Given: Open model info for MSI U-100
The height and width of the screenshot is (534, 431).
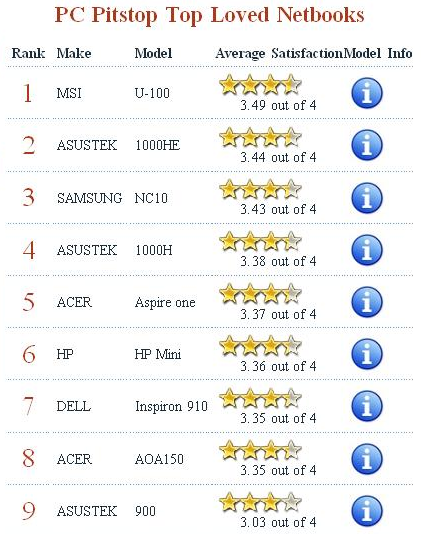Looking at the screenshot, I should pos(367,93).
